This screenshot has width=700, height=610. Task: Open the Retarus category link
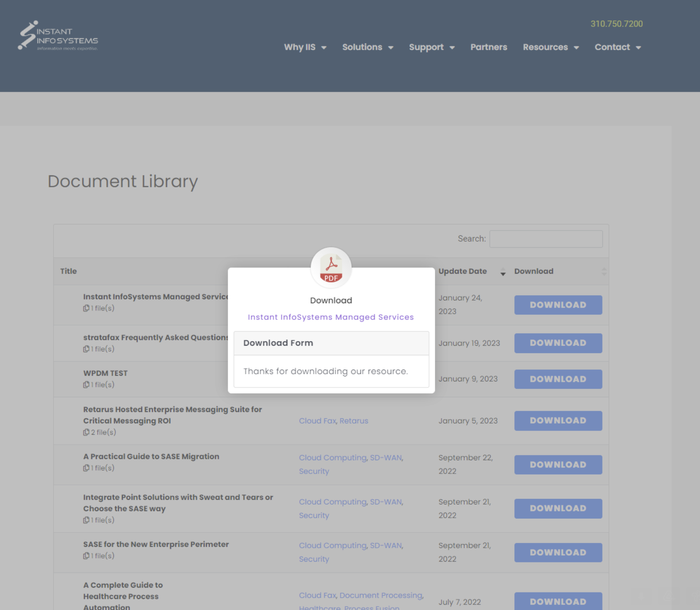click(x=354, y=421)
